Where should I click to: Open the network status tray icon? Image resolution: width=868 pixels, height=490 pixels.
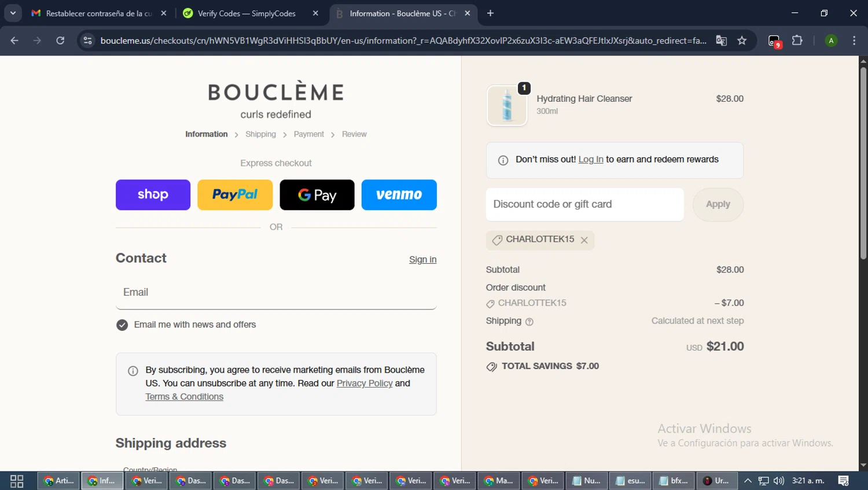point(764,481)
